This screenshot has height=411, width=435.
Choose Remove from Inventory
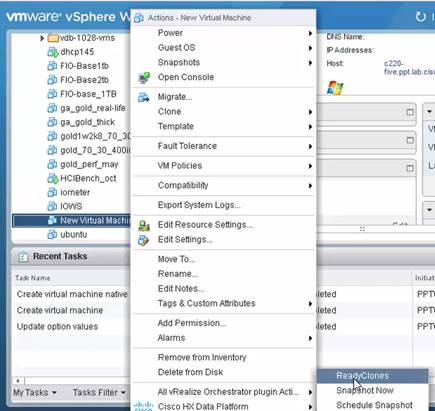click(224, 358)
